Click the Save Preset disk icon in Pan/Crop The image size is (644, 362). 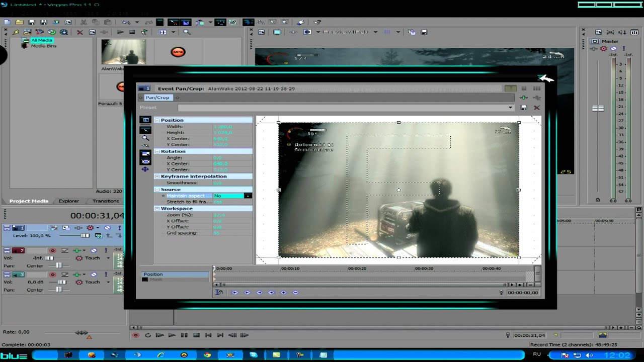[x=523, y=108]
